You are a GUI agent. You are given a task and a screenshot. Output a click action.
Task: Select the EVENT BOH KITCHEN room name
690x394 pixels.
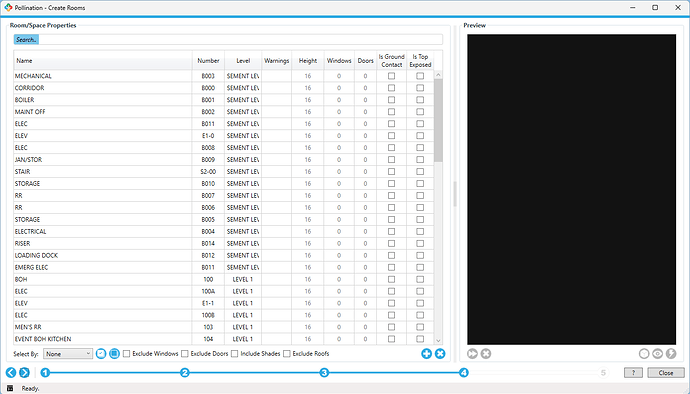tap(43, 339)
